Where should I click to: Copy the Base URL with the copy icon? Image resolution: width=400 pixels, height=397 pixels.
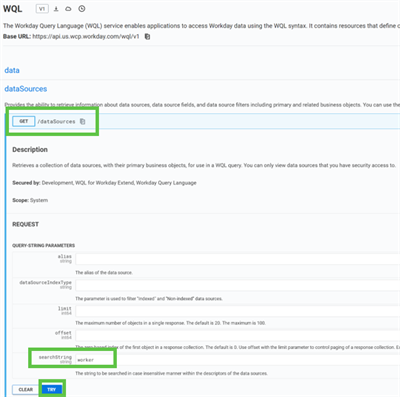[147, 37]
